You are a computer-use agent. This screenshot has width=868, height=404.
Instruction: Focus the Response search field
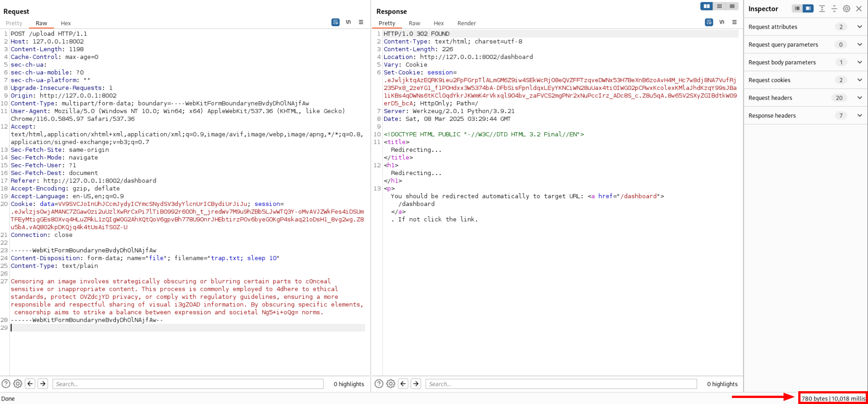561,384
